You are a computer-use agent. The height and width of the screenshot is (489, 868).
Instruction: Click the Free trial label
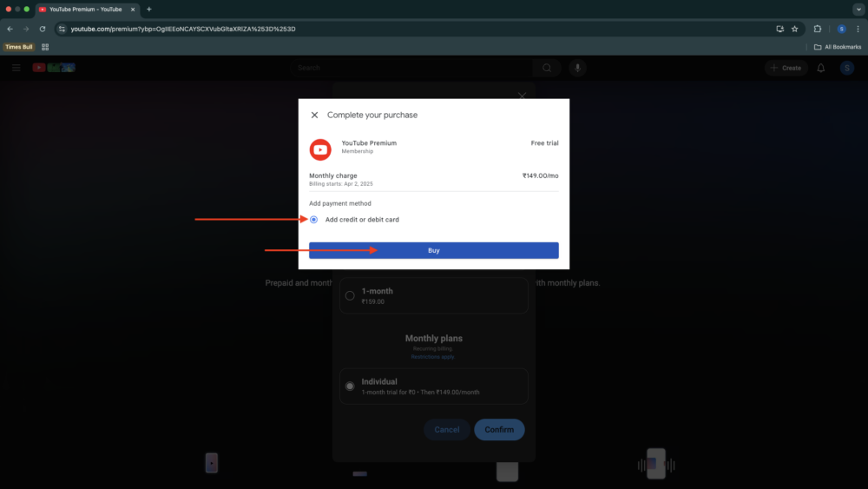coord(545,143)
